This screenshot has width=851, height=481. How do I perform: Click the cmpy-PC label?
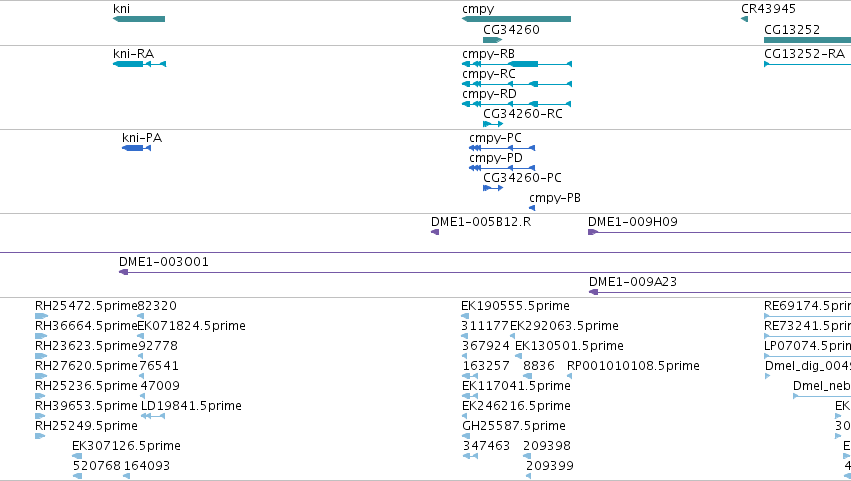[495, 138]
